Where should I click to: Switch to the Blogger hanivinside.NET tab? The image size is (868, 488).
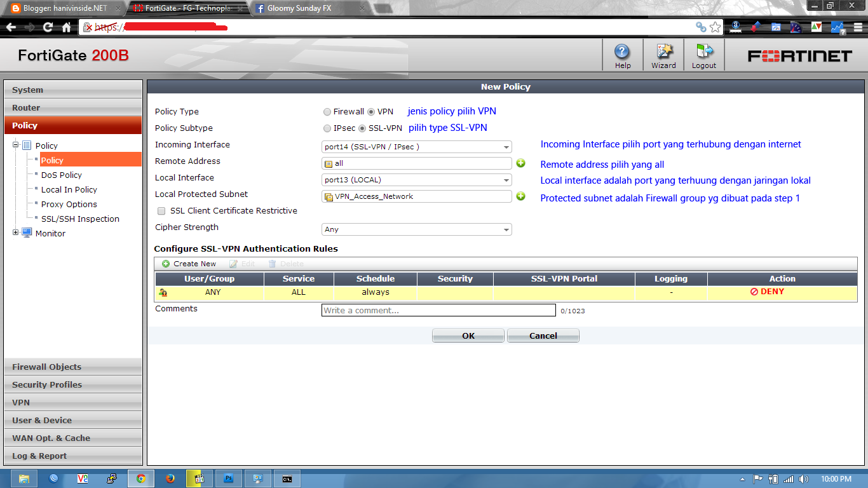[64, 9]
